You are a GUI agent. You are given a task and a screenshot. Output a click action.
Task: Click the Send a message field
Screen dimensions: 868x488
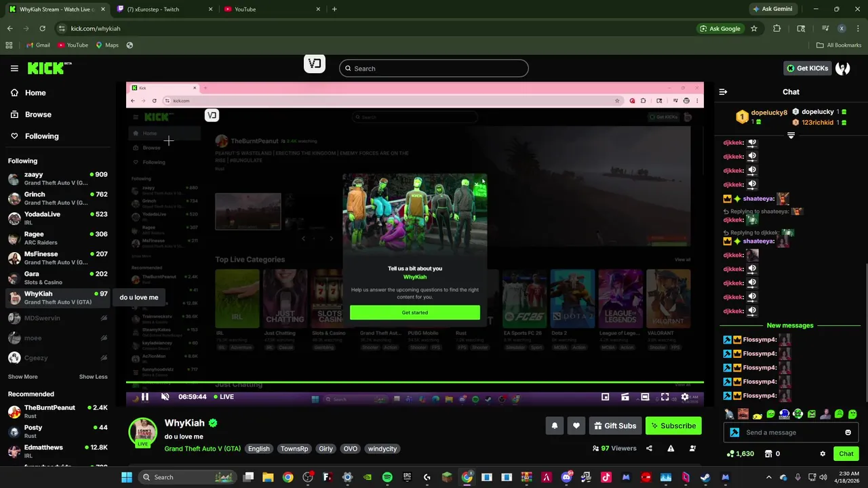click(791, 432)
